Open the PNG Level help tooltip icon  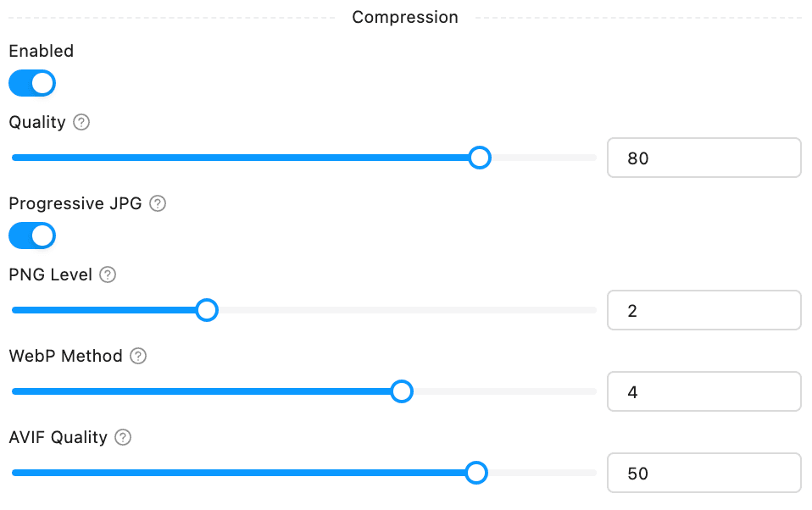coord(108,274)
